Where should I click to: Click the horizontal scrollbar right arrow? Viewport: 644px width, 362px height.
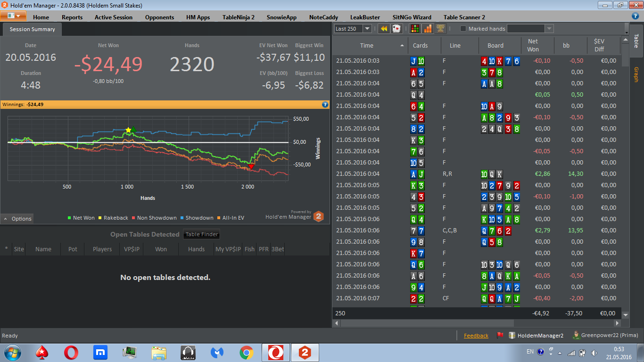618,323
